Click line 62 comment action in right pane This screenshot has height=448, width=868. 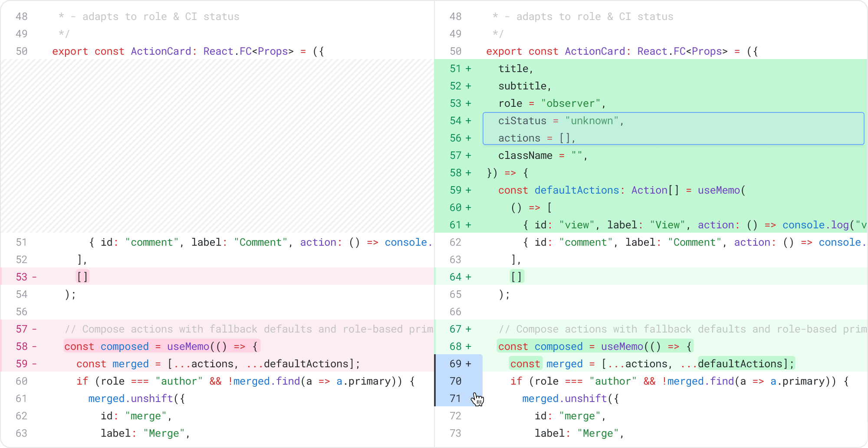[x=694, y=242]
